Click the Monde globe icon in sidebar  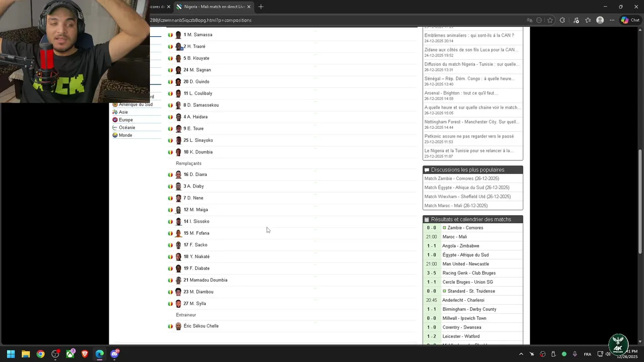(x=115, y=135)
